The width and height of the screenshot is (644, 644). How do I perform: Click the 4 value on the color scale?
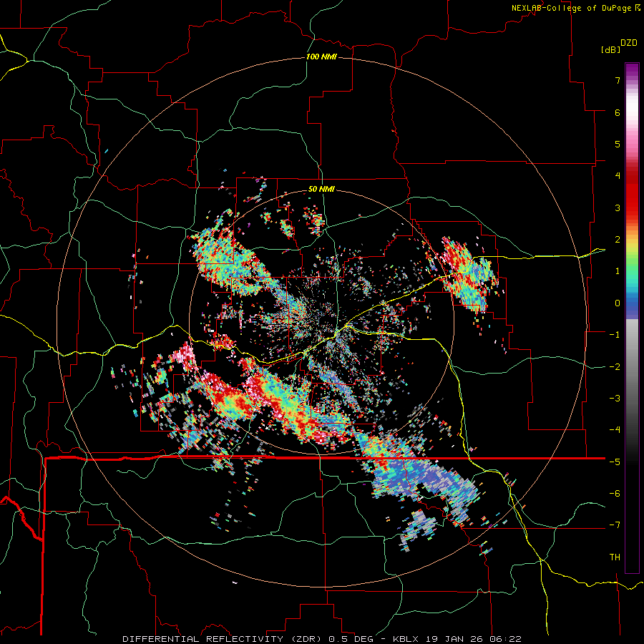click(618, 176)
